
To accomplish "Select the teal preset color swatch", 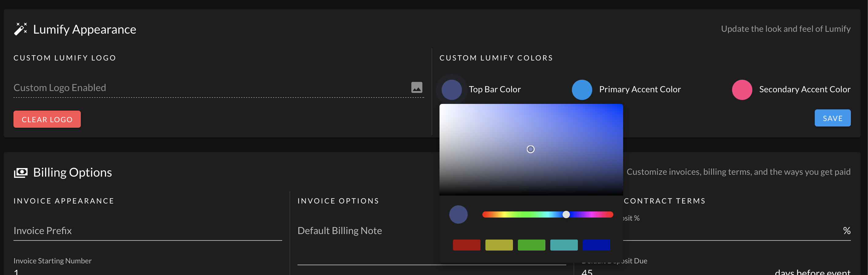I will pyautogui.click(x=564, y=245).
